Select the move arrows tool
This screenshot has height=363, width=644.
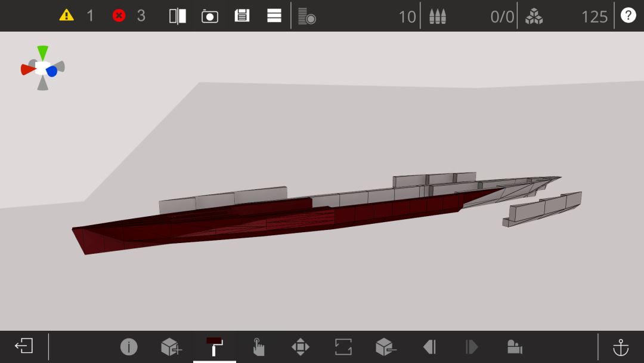[300, 346]
